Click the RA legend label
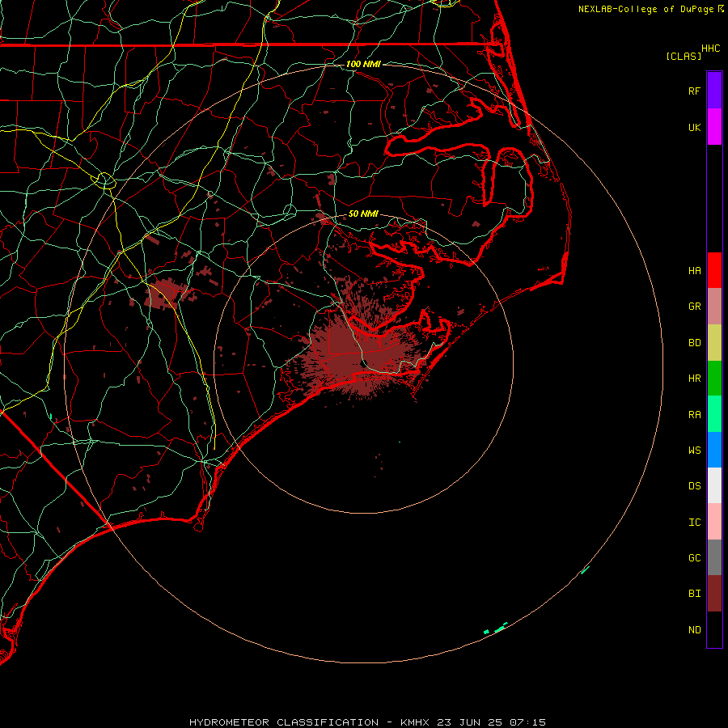 tap(694, 415)
